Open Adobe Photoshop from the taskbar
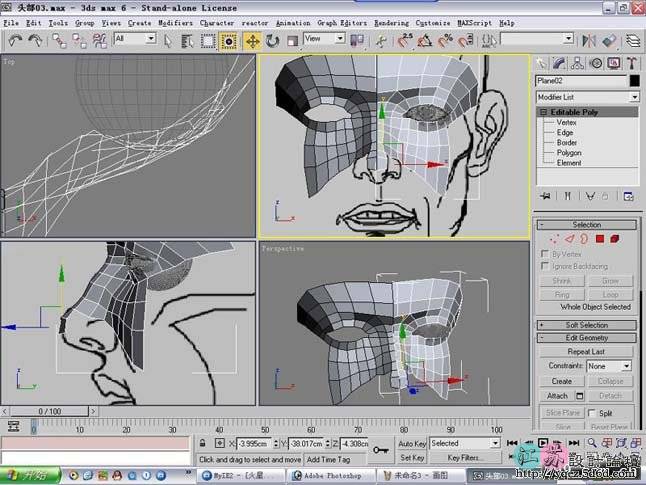The height and width of the screenshot is (485, 646). pos(331,476)
